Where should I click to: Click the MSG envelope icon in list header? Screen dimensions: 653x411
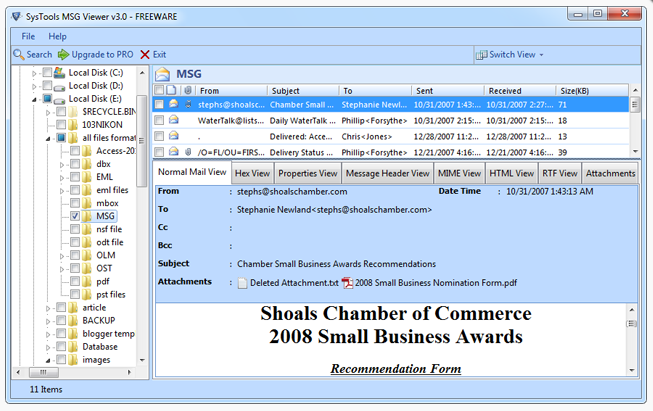162,74
